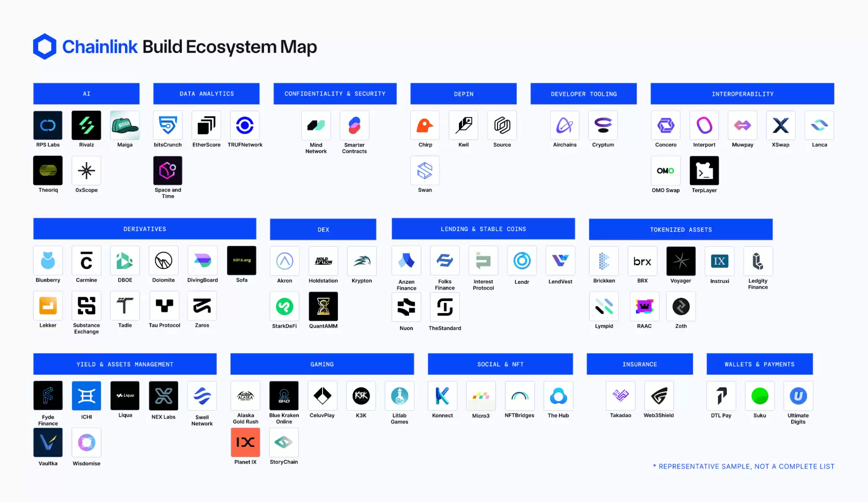
Task: Click the Suku green circle icon
Action: 759,396
